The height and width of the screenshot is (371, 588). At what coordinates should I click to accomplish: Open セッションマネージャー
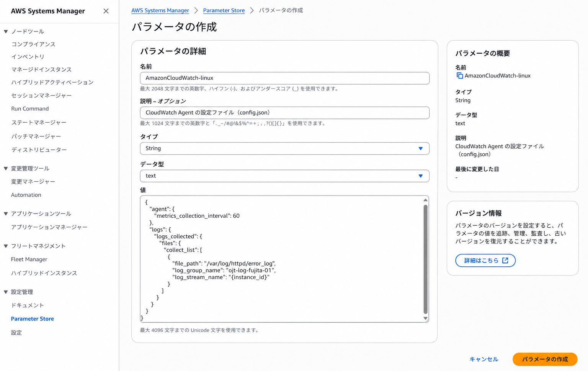coord(41,95)
